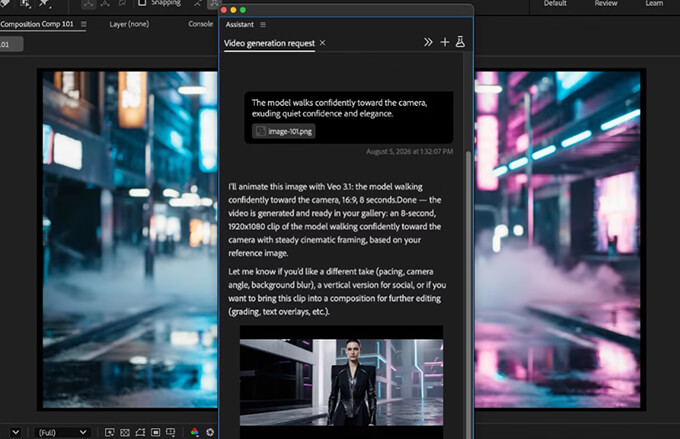Click the Comp 101 breadcrumb chip

click(11, 44)
